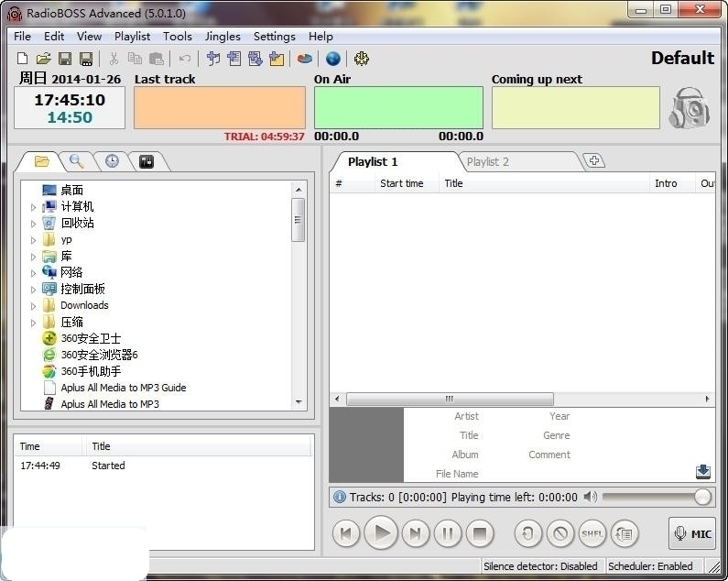Click the Cut scissors icon

tap(114, 59)
